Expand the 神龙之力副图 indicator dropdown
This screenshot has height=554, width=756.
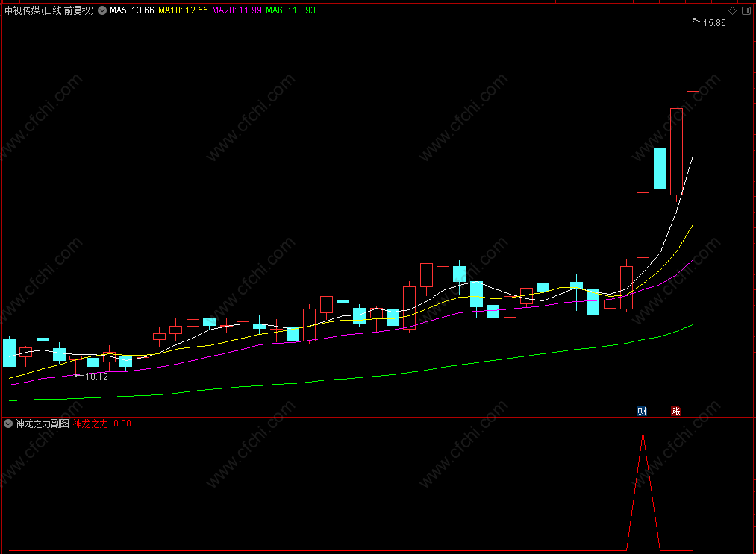[8, 424]
